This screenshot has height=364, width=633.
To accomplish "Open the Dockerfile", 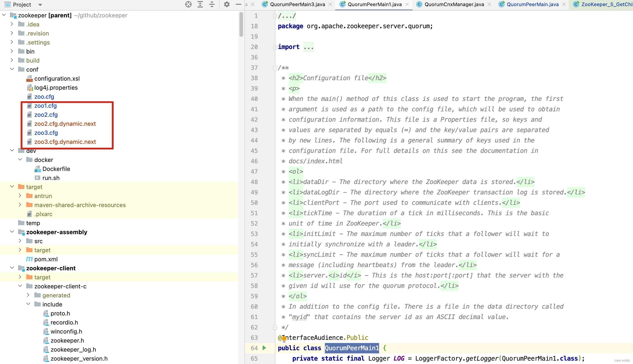I will [x=56, y=169].
